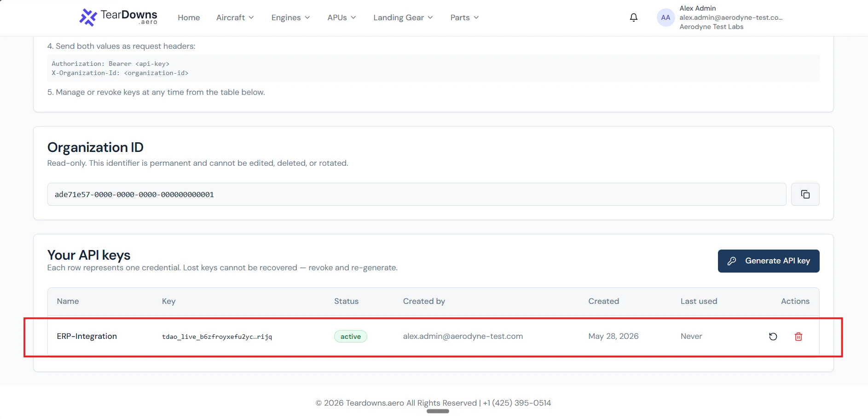Click the Authorization Bearer code snippet

click(x=110, y=64)
